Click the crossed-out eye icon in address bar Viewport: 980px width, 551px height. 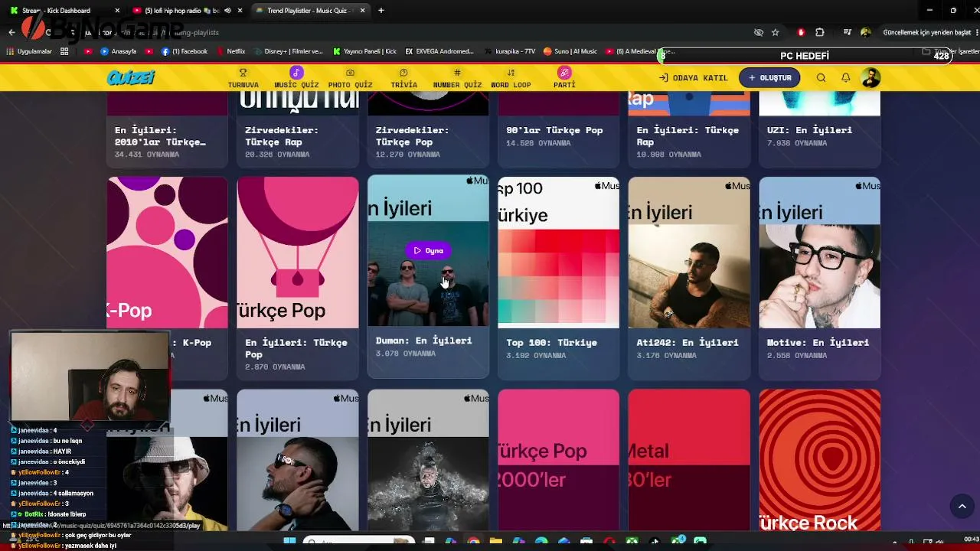point(759,32)
